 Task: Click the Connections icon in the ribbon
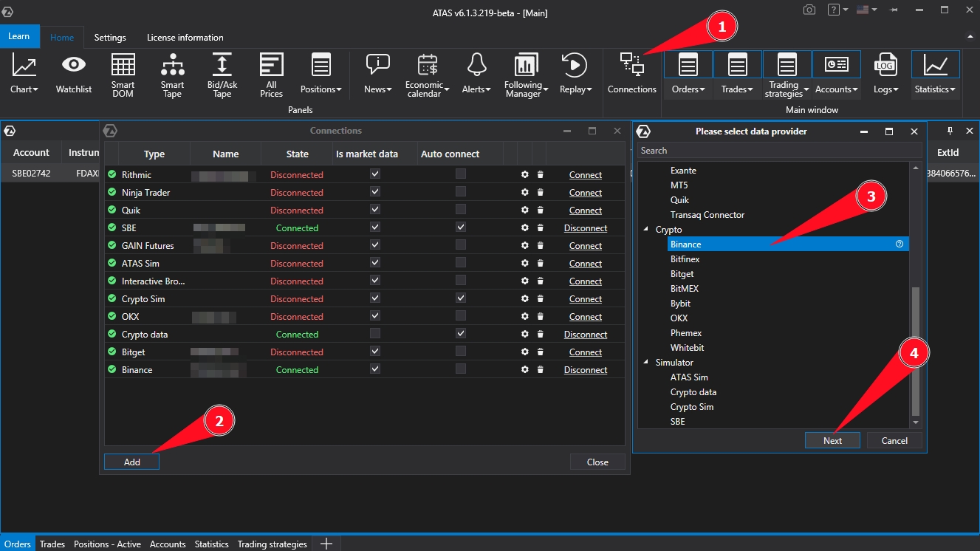(x=631, y=74)
